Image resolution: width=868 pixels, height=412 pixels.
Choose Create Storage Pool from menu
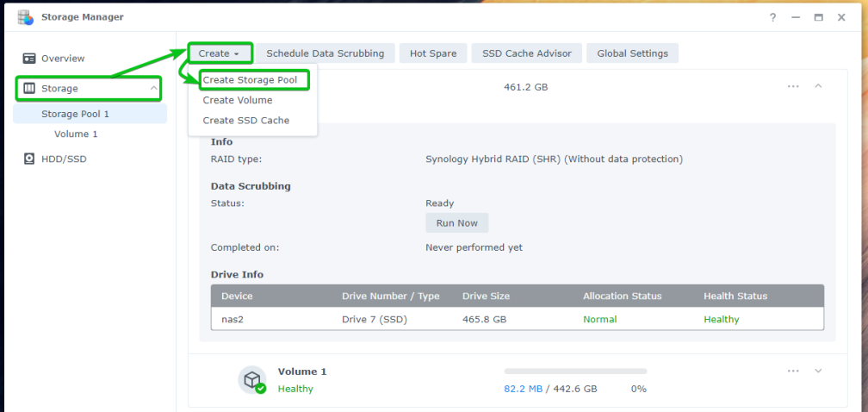click(250, 80)
